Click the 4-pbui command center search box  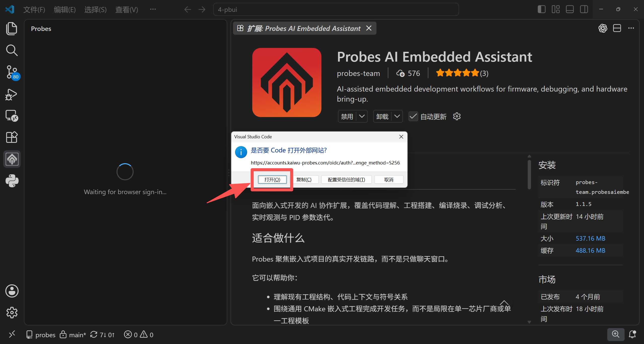pos(336,10)
